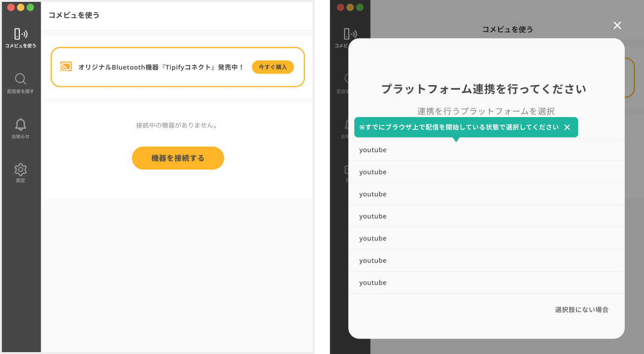Image resolution: width=644 pixels, height=354 pixels.
Task: Close the プラットフォーム連携 dialog
Action: [x=617, y=25]
